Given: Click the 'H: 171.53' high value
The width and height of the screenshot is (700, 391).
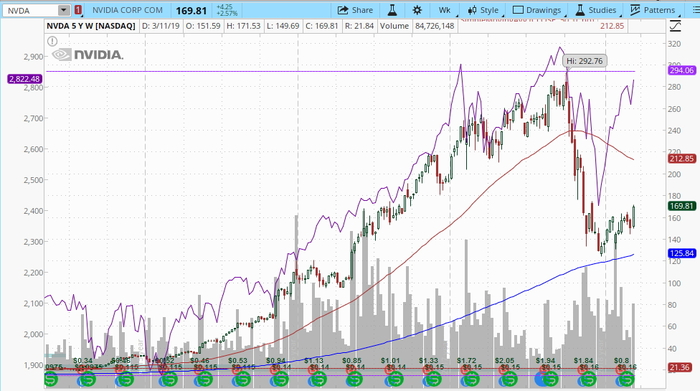Looking at the screenshot, I should [x=243, y=26].
